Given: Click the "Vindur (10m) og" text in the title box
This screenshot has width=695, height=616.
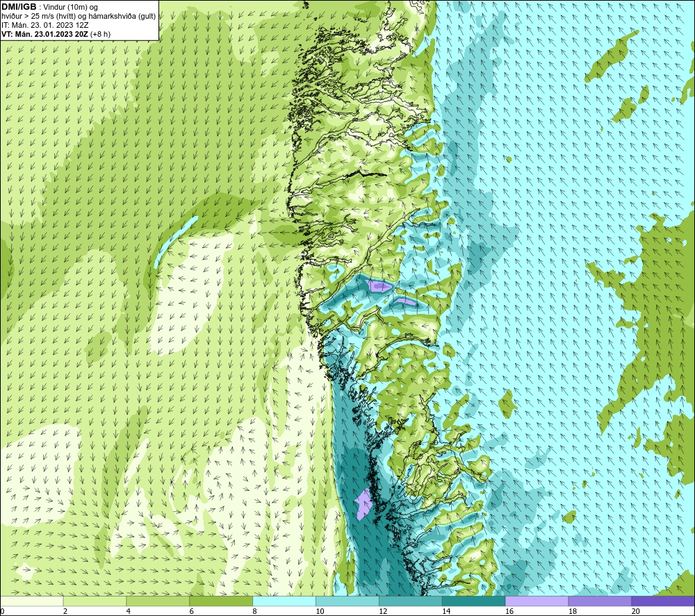Looking at the screenshot, I should point(70,7).
